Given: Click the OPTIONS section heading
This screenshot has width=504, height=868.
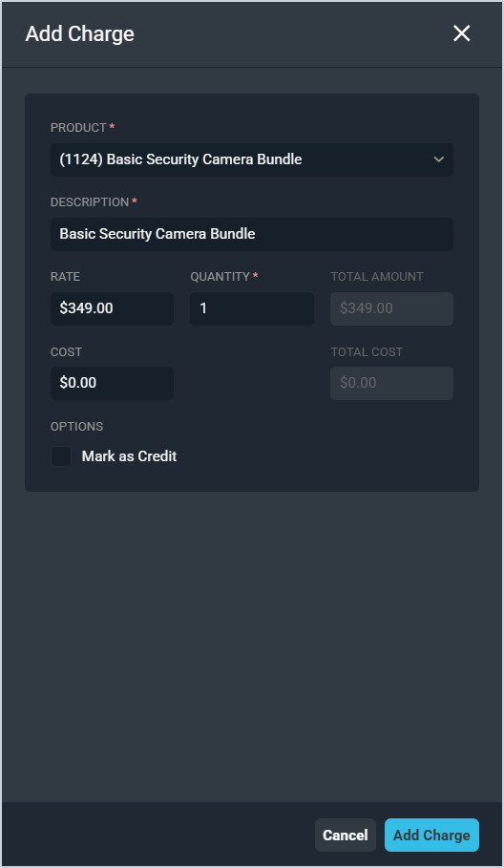Looking at the screenshot, I should pyautogui.click(x=77, y=426).
